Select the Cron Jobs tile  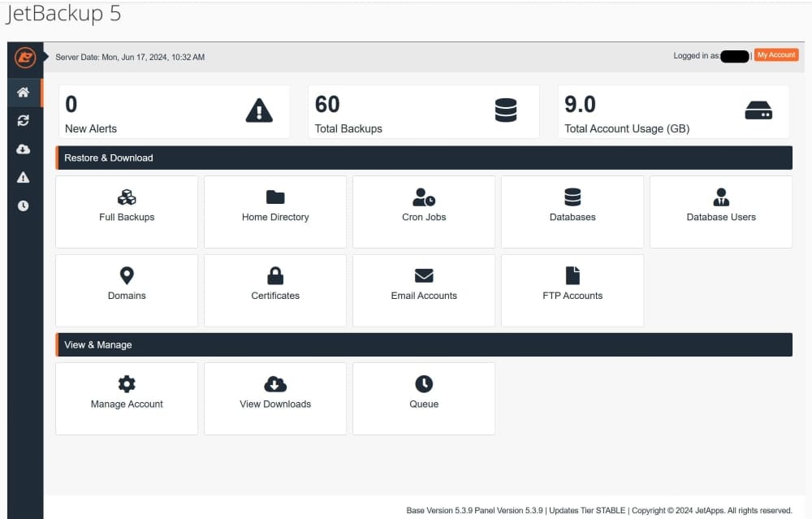424,211
